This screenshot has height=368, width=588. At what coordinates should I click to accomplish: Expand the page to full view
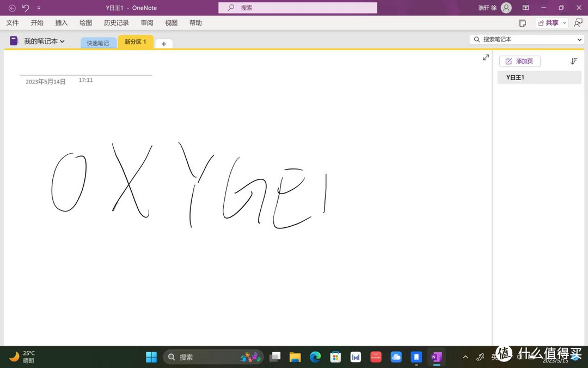point(486,57)
